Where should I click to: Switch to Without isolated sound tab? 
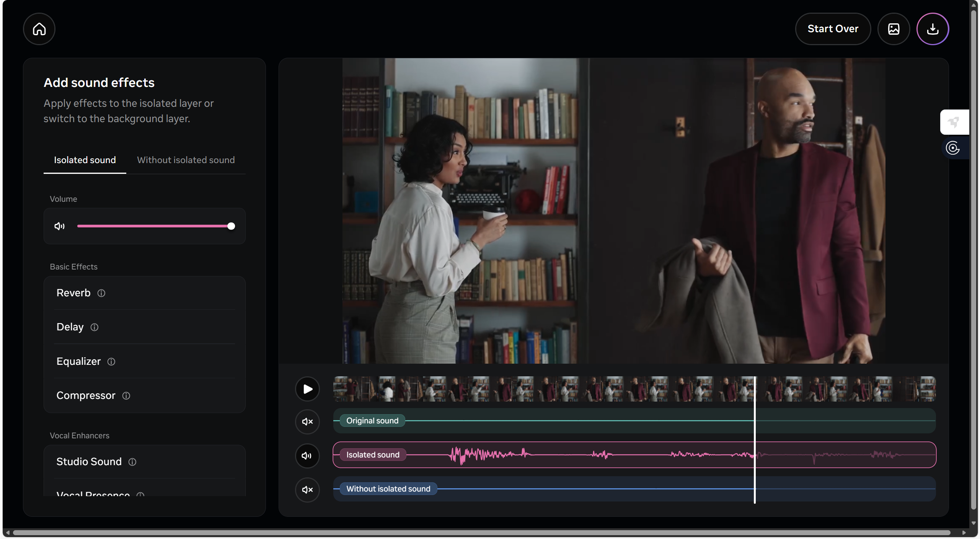(x=186, y=160)
